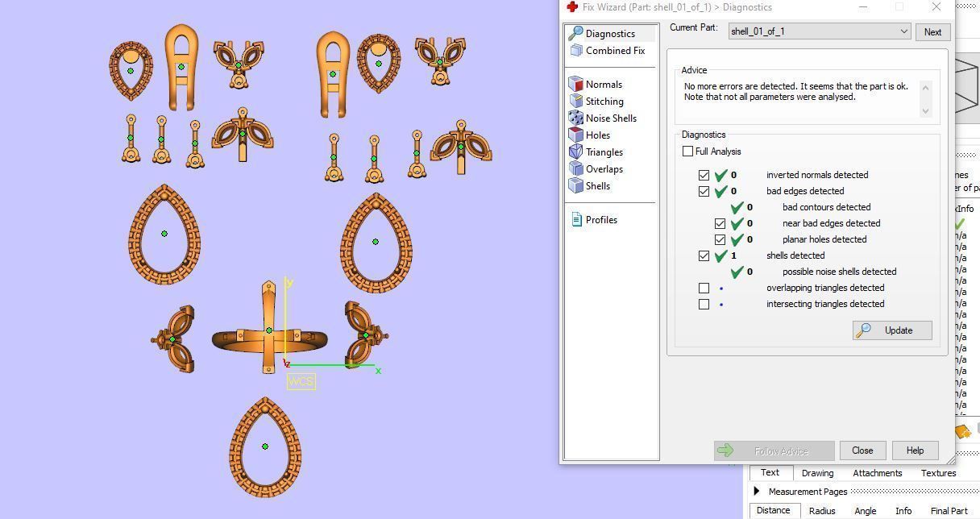This screenshot has width=980, height=519.
Task: Uncheck near bad edges detected checkbox
Action: (x=720, y=223)
